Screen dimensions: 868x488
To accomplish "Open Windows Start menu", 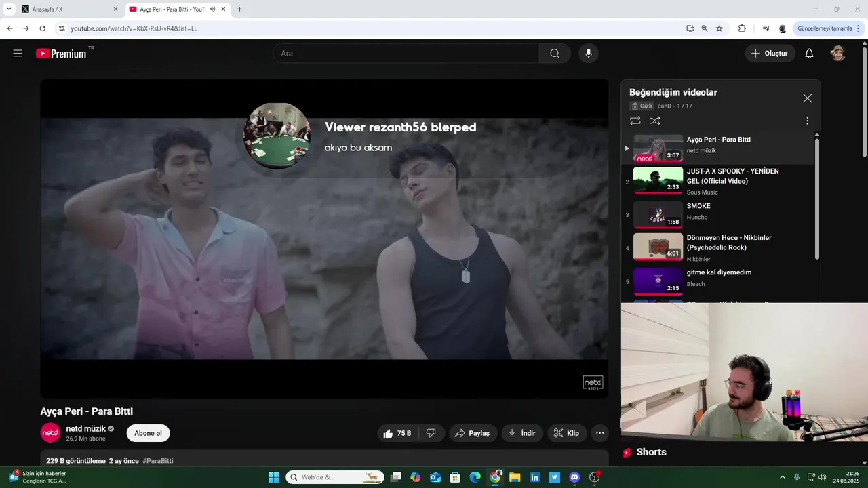I will click(x=273, y=477).
